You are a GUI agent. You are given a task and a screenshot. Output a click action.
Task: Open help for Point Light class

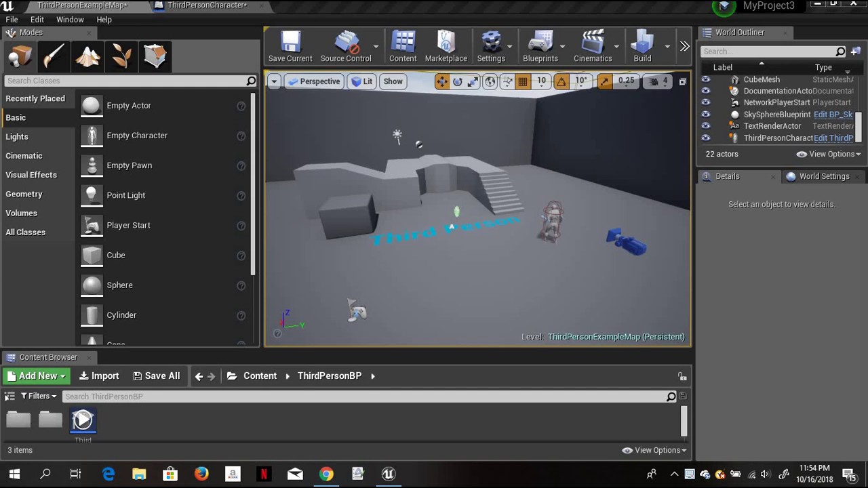[241, 196]
